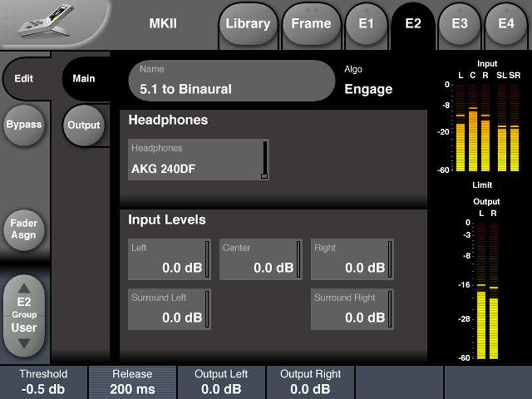Viewport: 532px width, 399px height.
Task: Select the Output Left fader cell
Action: (x=221, y=382)
